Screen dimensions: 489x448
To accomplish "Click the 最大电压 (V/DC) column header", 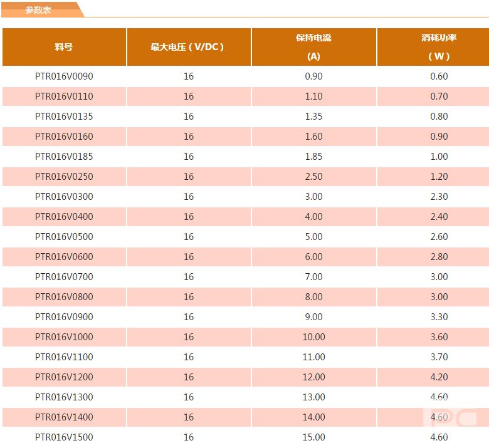I will click(x=188, y=47).
